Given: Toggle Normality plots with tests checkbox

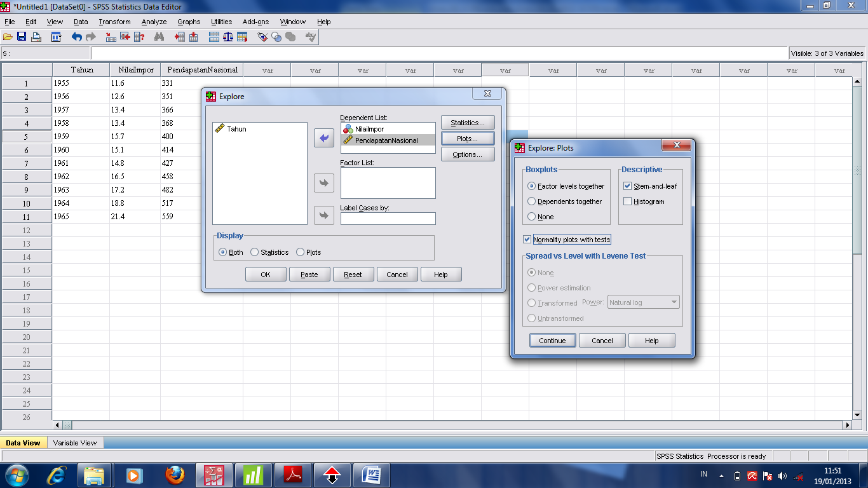Looking at the screenshot, I should pos(567,240).
